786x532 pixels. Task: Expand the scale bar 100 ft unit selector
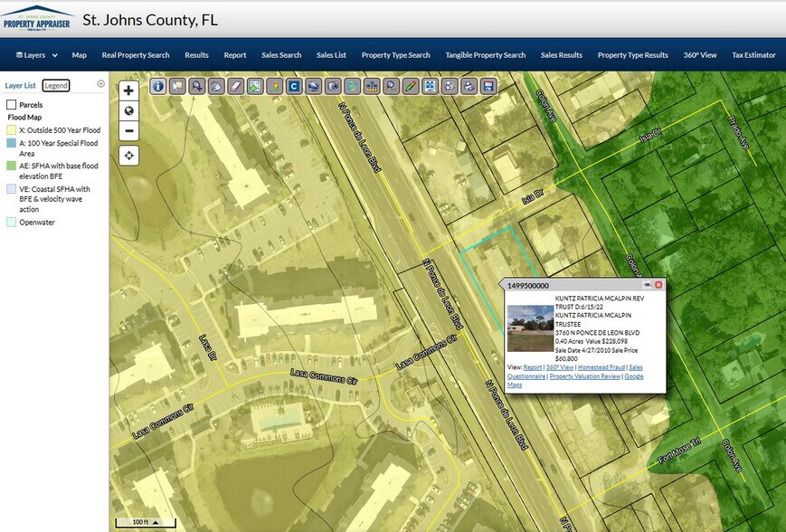[x=141, y=522]
